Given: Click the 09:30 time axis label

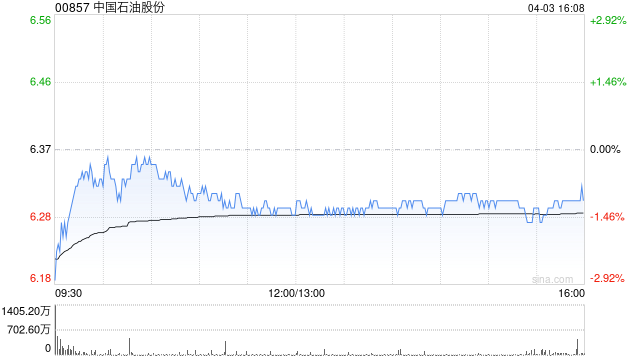Looking at the screenshot, I should tap(68, 293).
